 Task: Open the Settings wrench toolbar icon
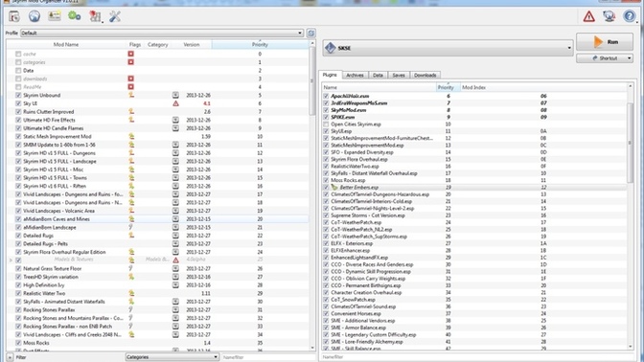(115, 16)
